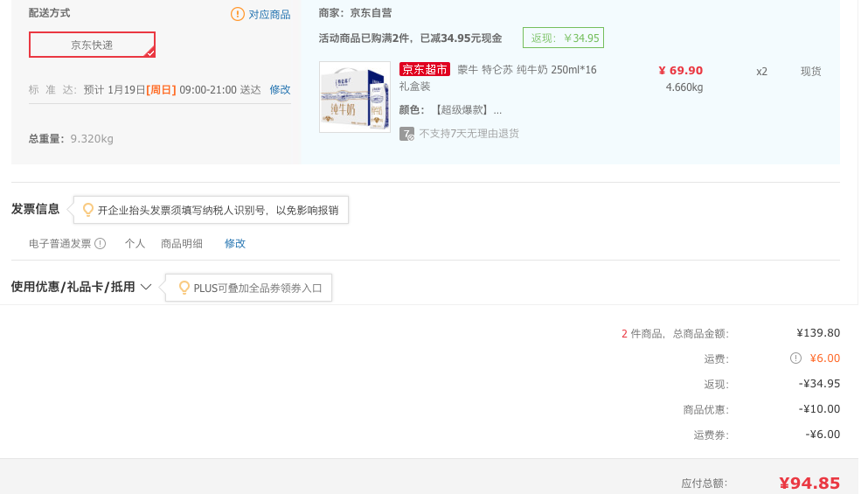This screenshot has height=494, width=868.
Task: Select the 京东快递 delivery option
Action: click(92, 45)
